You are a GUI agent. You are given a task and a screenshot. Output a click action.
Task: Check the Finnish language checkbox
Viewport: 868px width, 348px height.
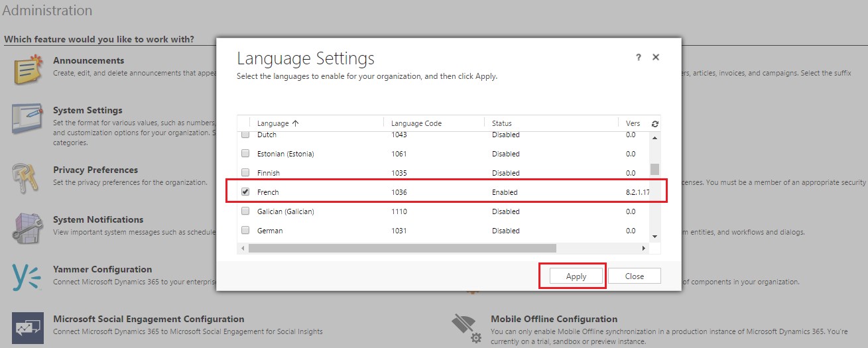[x=245, y=173]
